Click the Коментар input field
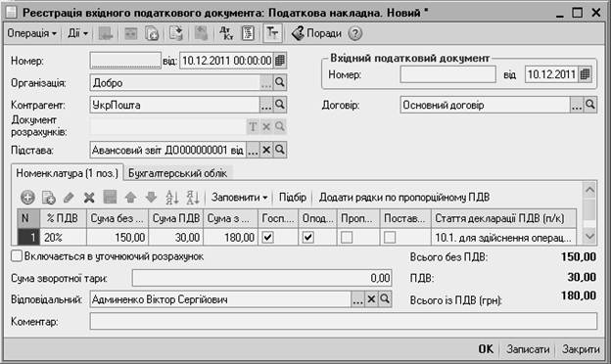611x364 pixels. click(x=344, y=322)
